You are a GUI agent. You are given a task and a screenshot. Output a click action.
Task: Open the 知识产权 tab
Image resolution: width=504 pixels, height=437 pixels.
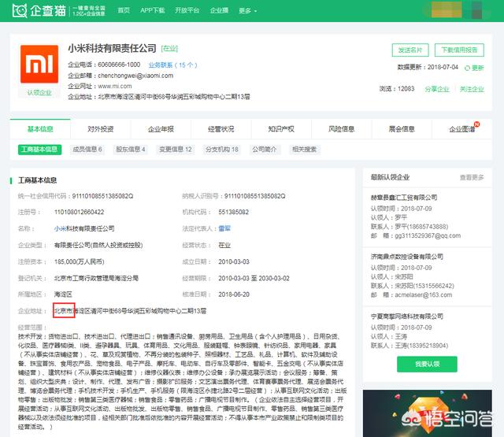(281, 129)
